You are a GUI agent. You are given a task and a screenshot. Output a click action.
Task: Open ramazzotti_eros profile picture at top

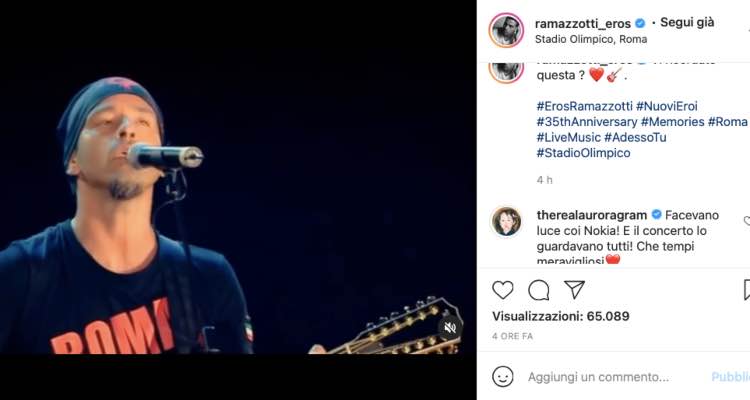(506, 30)
